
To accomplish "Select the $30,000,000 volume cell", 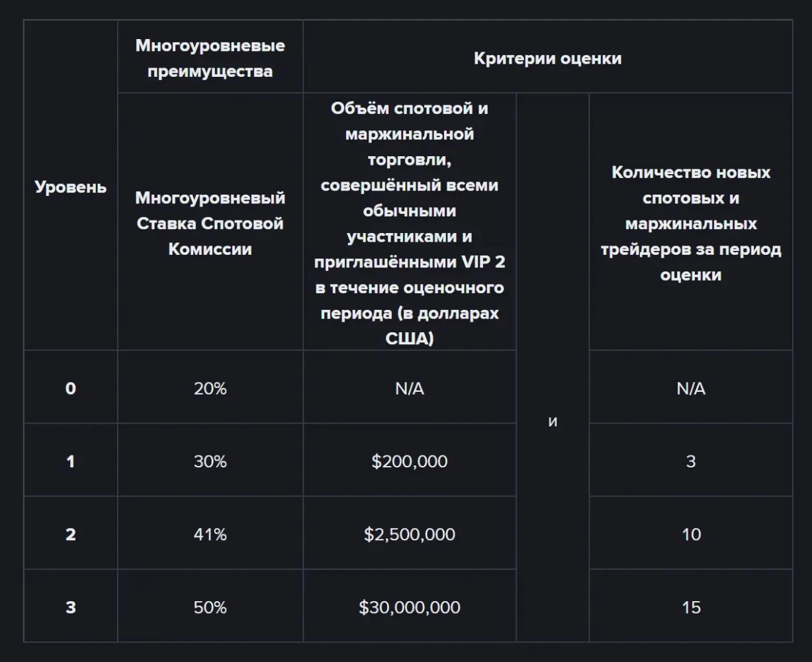I will 409,606.
